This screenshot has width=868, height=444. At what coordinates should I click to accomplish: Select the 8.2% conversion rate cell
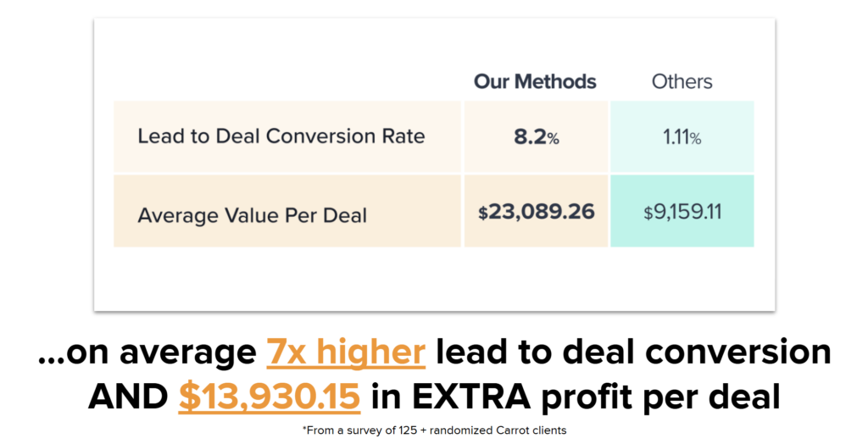click(x=536, y=136)
